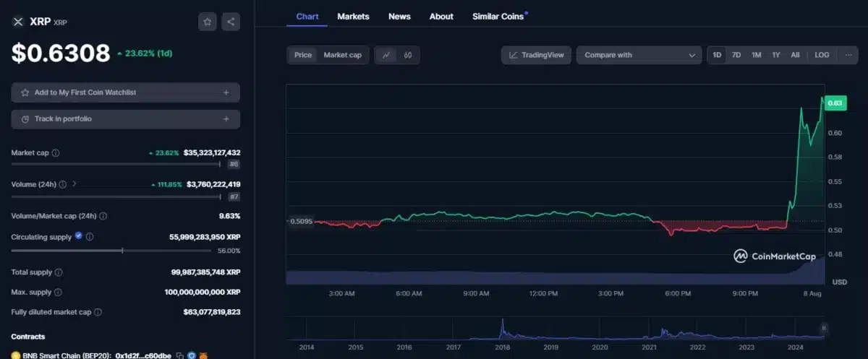Open the Markets tab
The width and height of the screenshot is (868, 359).
pyautogui.click(x=353, y=17)
